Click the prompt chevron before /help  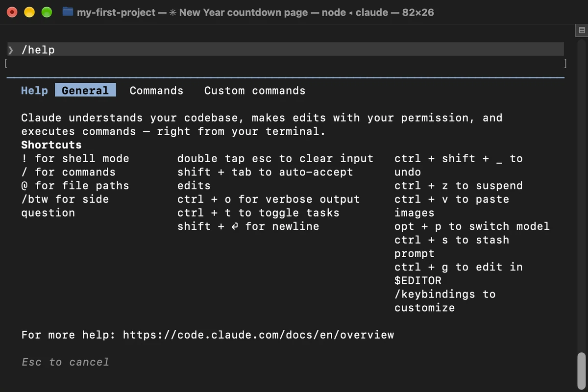point(11,49)
